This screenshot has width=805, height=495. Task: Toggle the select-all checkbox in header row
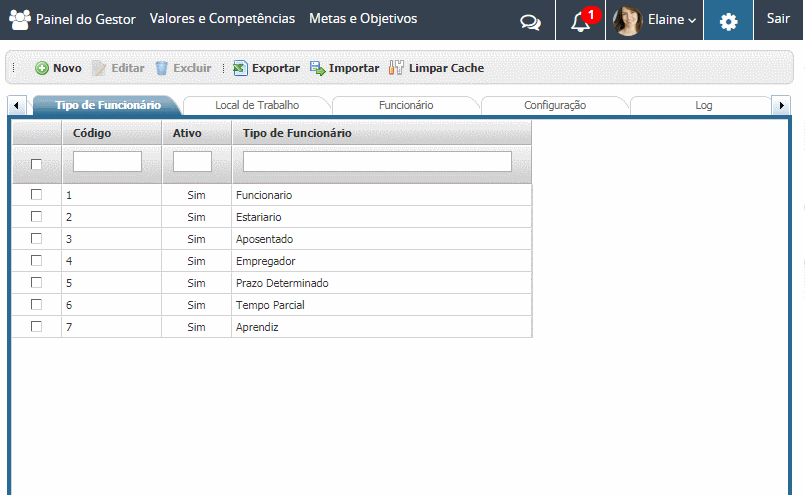[x=37, y=164]
